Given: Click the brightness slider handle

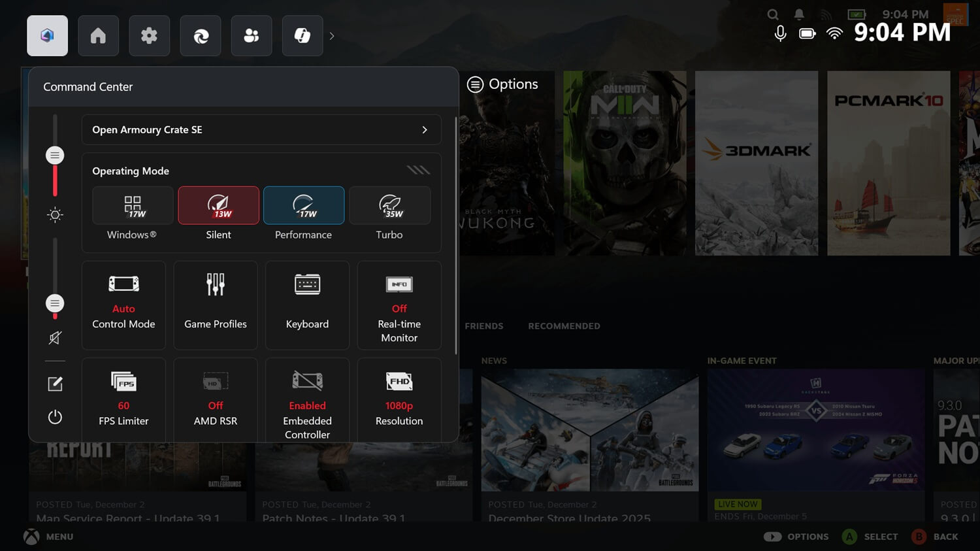Looking at the screenshot, I should coord(55,156).
